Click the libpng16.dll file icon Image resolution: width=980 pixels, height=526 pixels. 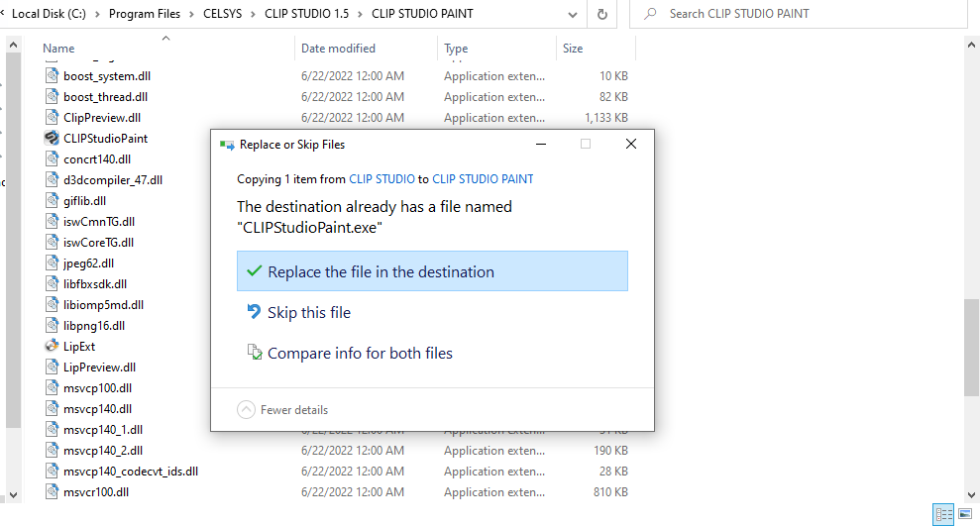click(52, 326)
